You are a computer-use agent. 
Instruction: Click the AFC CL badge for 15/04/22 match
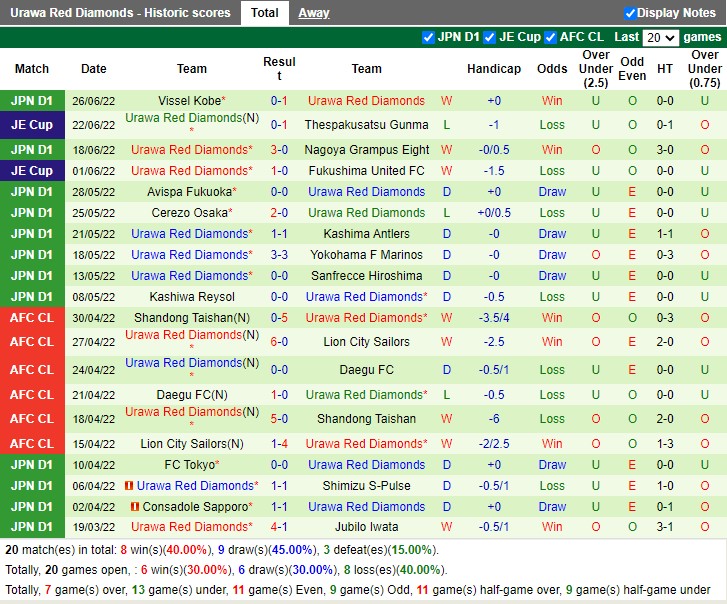(x=32, y=444)
